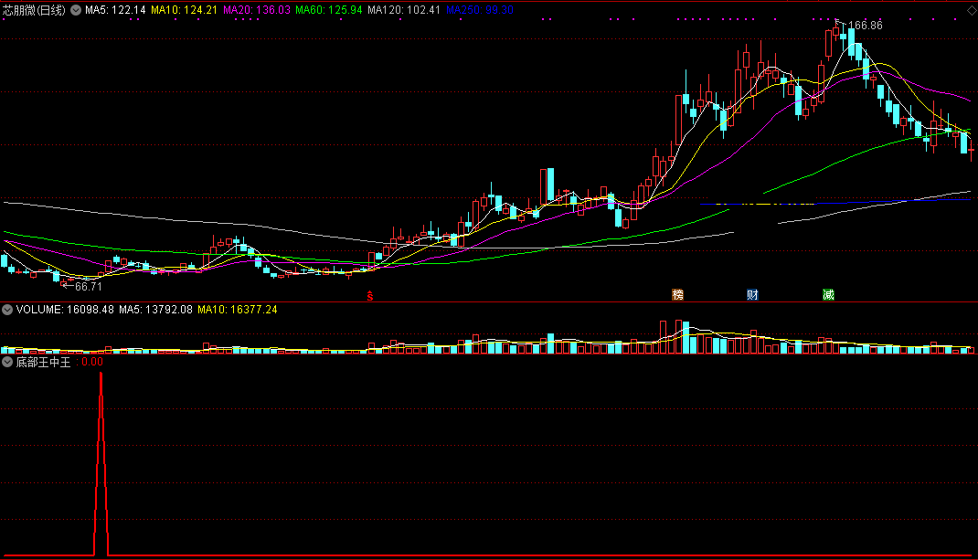978x560 pixels.
Task: Click the MA120: 102.41 label
Action: (404, 10)
